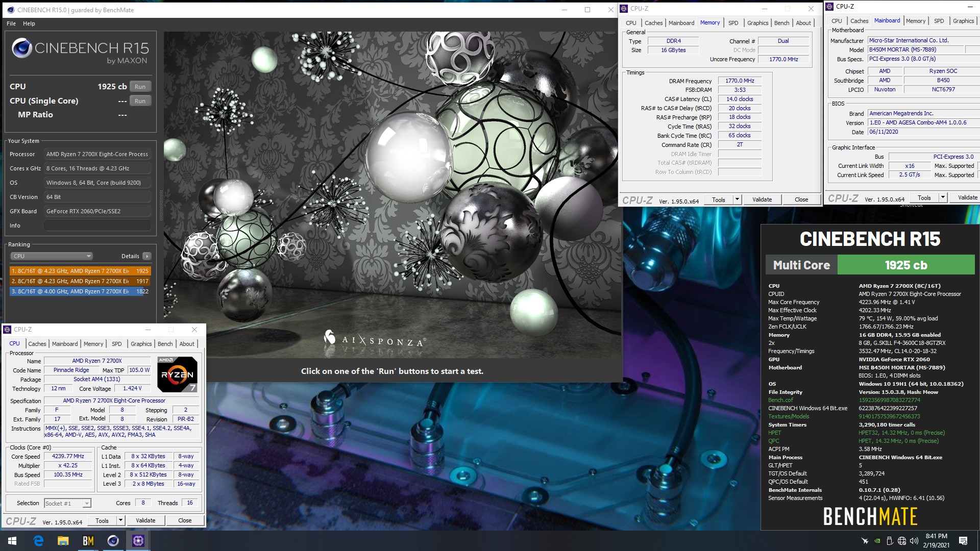The height and width of the screenshot is (551, 980).
Task: Switch to SPD tab in Memory CPU-Z window
Action: pyautogui.click(x=733, y=23)
